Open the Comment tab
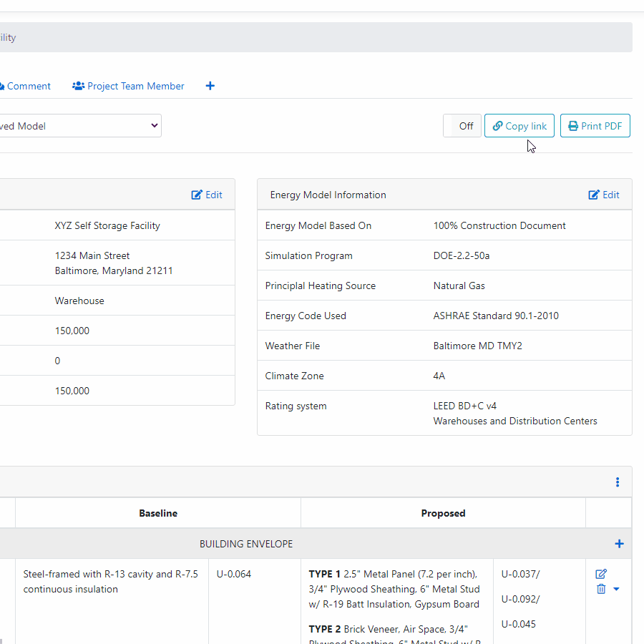The width and height of the screenshot is (644, 644). [26, 87]
